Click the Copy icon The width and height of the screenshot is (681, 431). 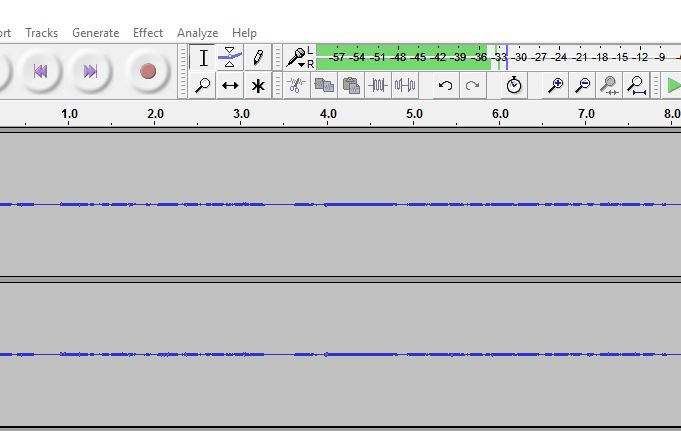[324, 85]
